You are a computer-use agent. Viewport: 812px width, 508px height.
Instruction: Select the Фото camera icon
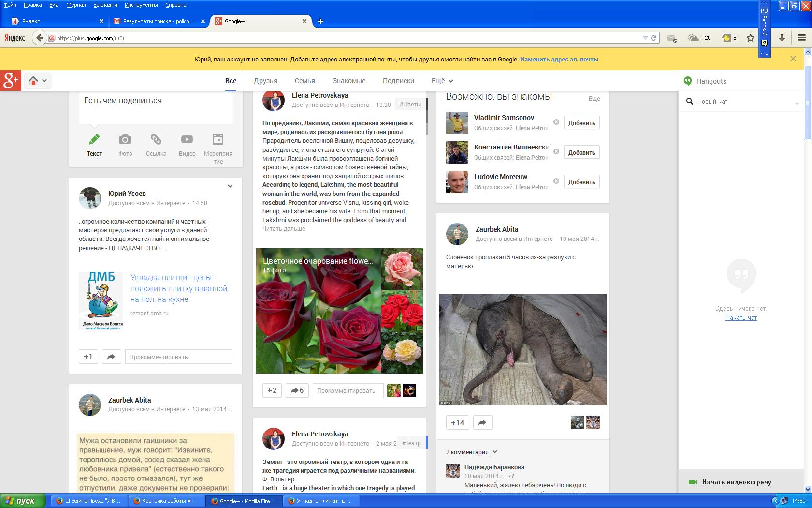pyautogui.click(x=125, y=140)
